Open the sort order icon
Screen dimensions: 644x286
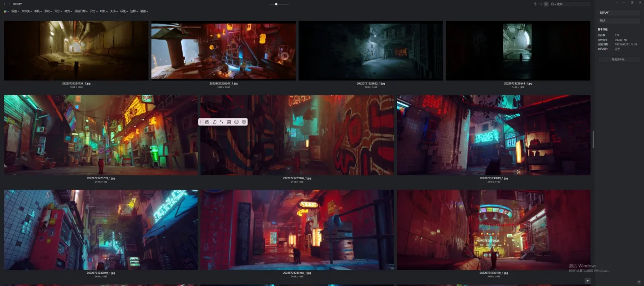tap(540, 4)
